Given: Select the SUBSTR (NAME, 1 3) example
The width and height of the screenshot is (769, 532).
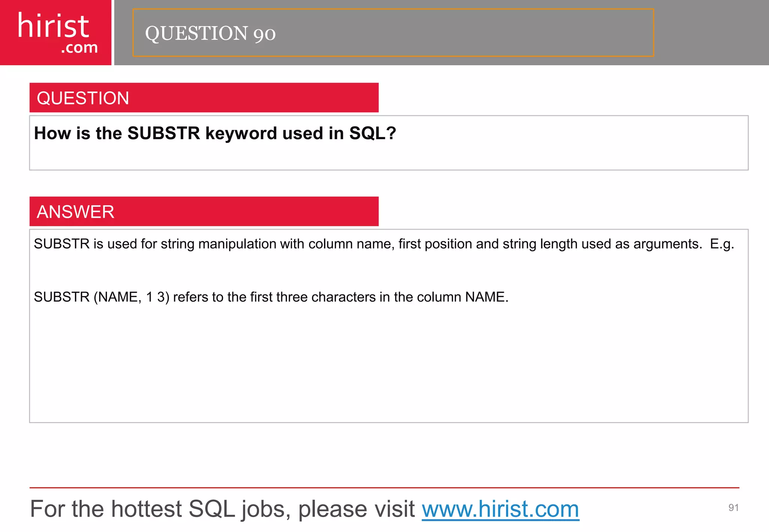Looking at the screenshot, I should (x=101, y=297).
